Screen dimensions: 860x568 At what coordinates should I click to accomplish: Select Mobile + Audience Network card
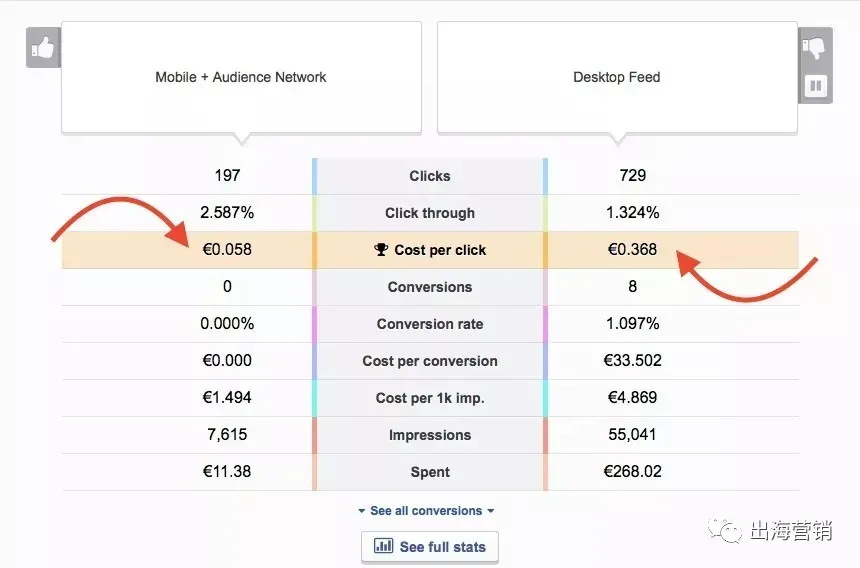coord(241,77)
